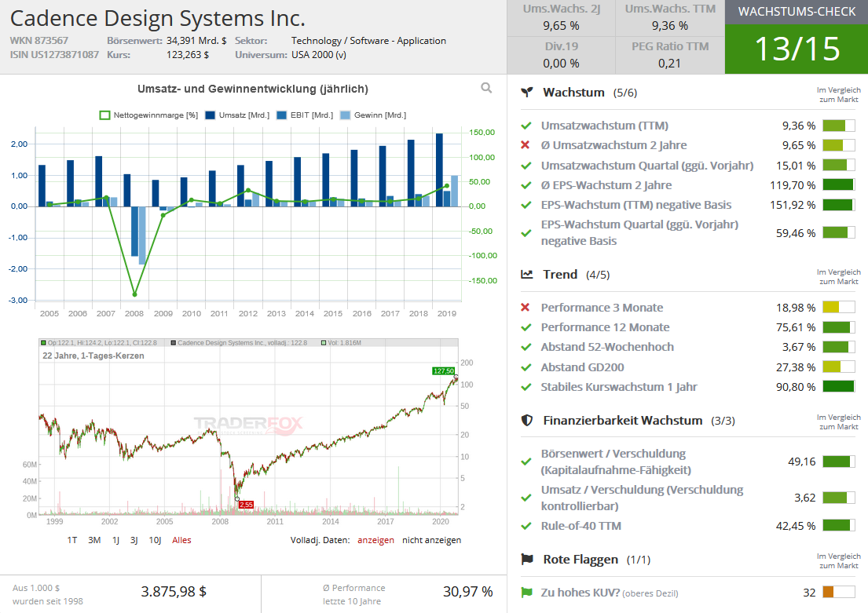Click the Ums.Wachs. TTM metric tile

tap(670, 18)
